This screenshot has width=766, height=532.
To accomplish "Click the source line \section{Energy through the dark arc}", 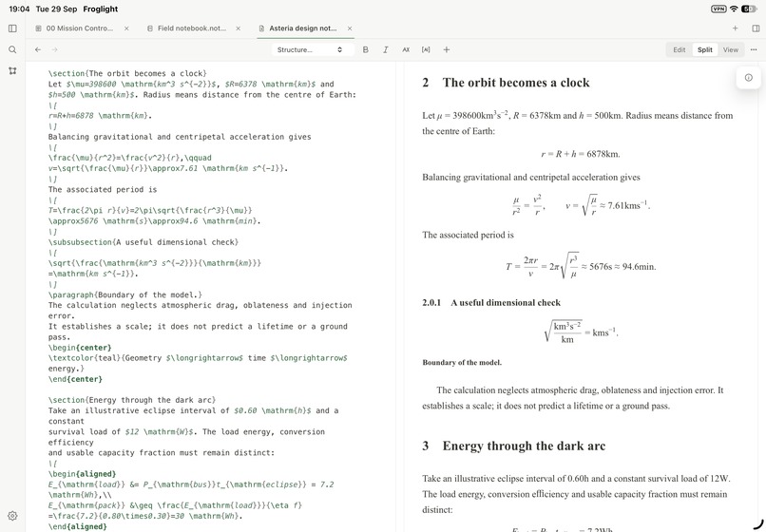I will 132,400.
